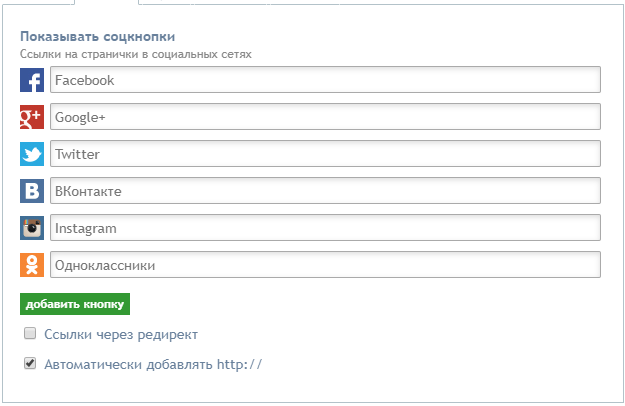Click the ВКонтакте B icon
Screen dimensions: 625x406
pos(32,191)
